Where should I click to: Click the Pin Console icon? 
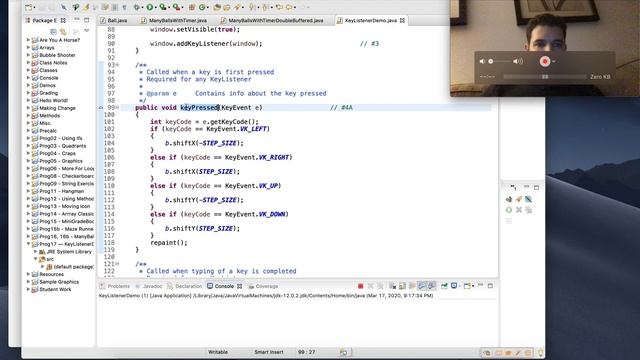pos(444,286)
